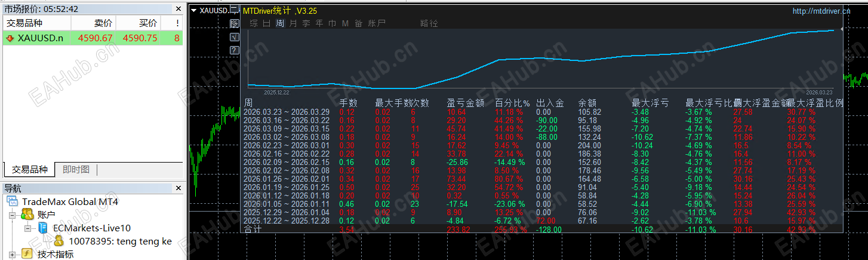This screenshot has width=868, height=260.
Task: Click the 合计 total row label
Action: click(253, 229)
